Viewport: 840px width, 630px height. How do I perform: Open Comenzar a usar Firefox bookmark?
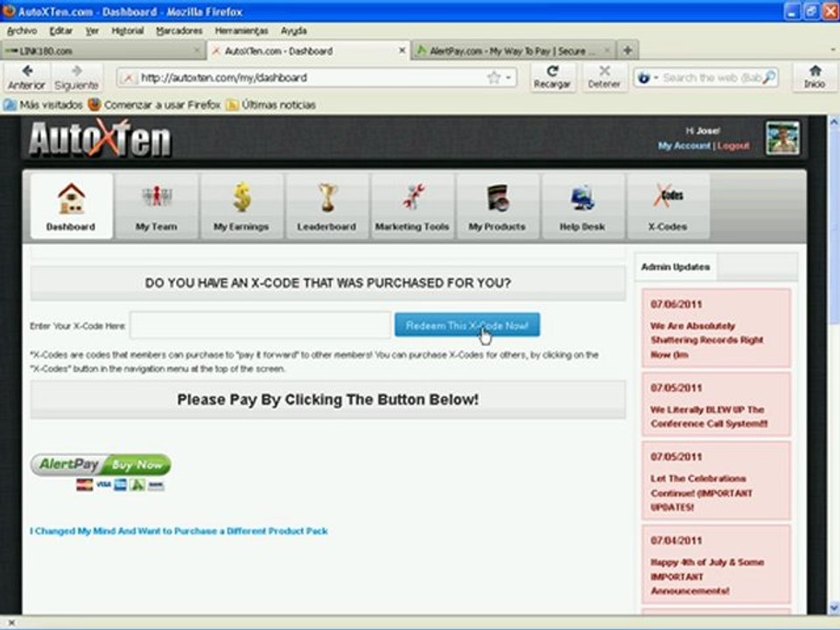(x=154, y=104)
